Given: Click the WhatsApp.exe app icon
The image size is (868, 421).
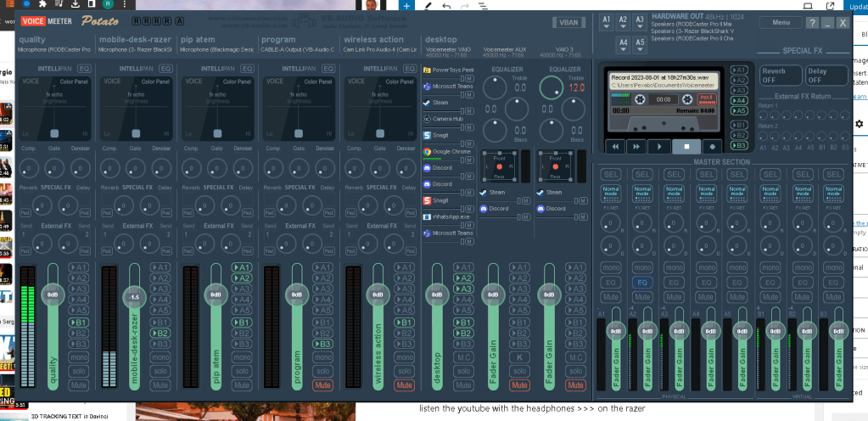Looking at the screenshot, I should coord(428,216).
